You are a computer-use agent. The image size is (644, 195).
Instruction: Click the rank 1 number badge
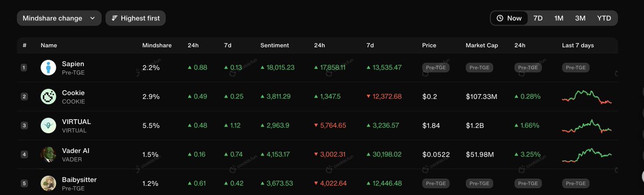coord(24,68)
